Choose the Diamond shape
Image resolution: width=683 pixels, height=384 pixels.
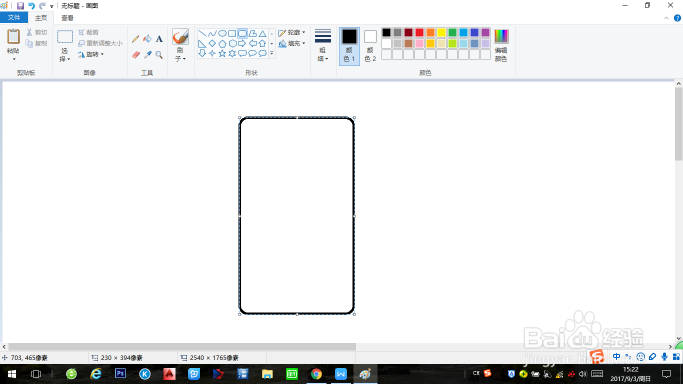212,44
